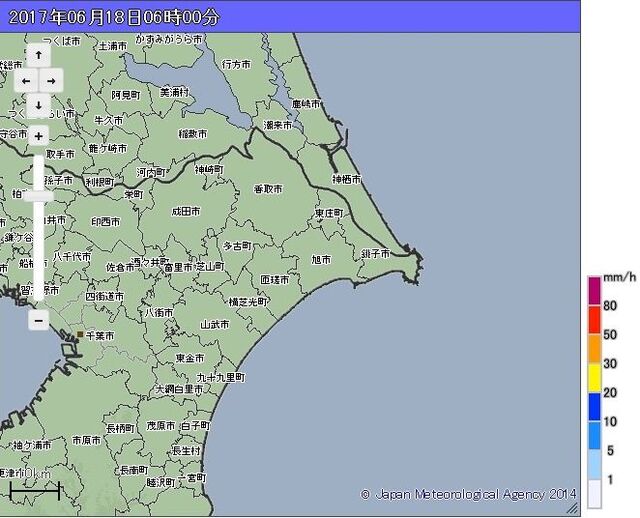Viewport: 640px width, 518px height.
Task: Click the 千葉市 map label
Action: coord(100,336)
